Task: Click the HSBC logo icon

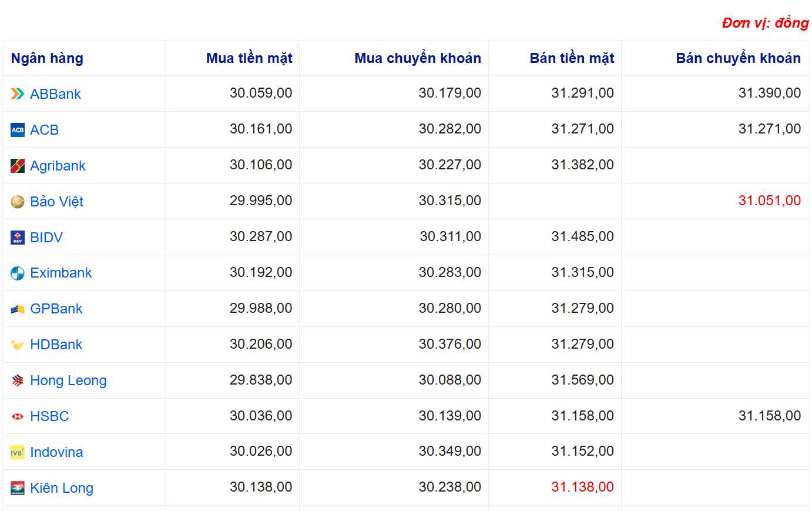Action: point(18,416)
